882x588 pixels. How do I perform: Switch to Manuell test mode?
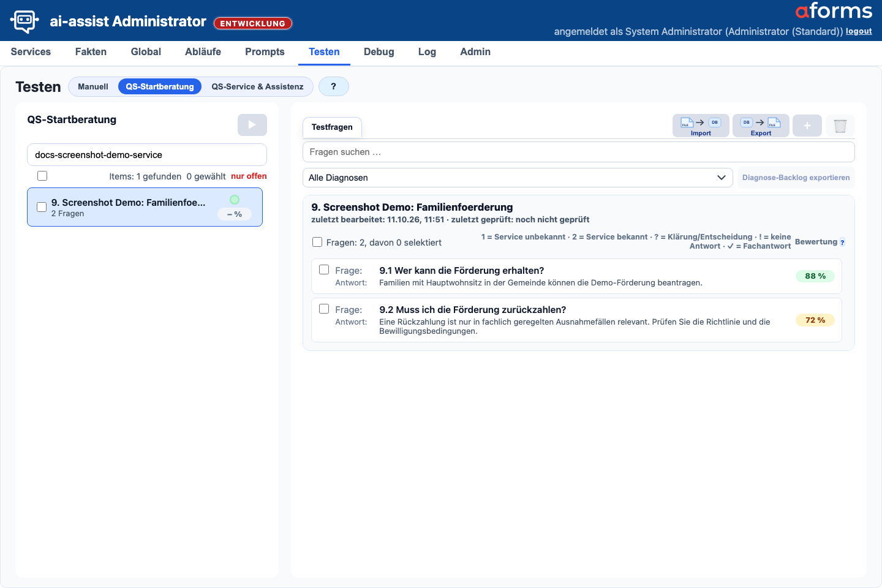[93, 86]
